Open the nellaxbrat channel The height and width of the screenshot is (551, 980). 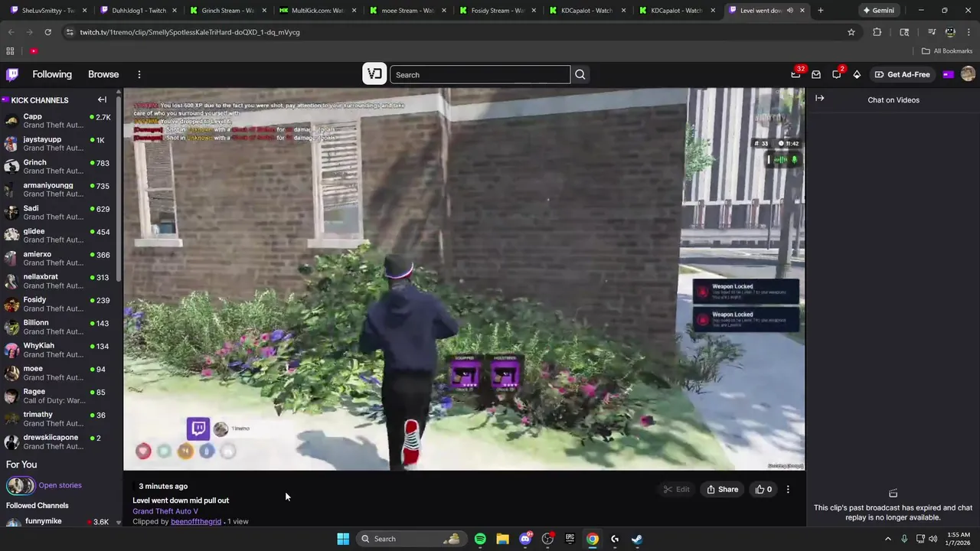(59, 282)
